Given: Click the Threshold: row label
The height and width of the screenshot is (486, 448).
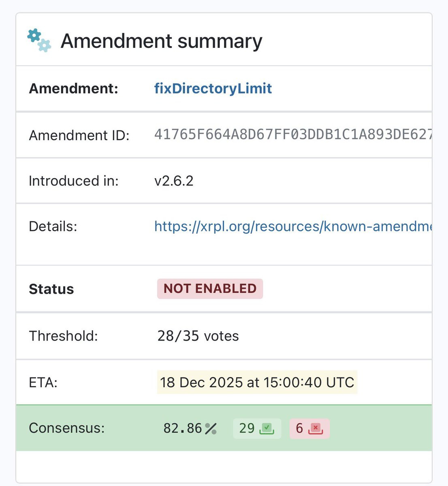Looking at the screenshot, I should tap(64, 336).
